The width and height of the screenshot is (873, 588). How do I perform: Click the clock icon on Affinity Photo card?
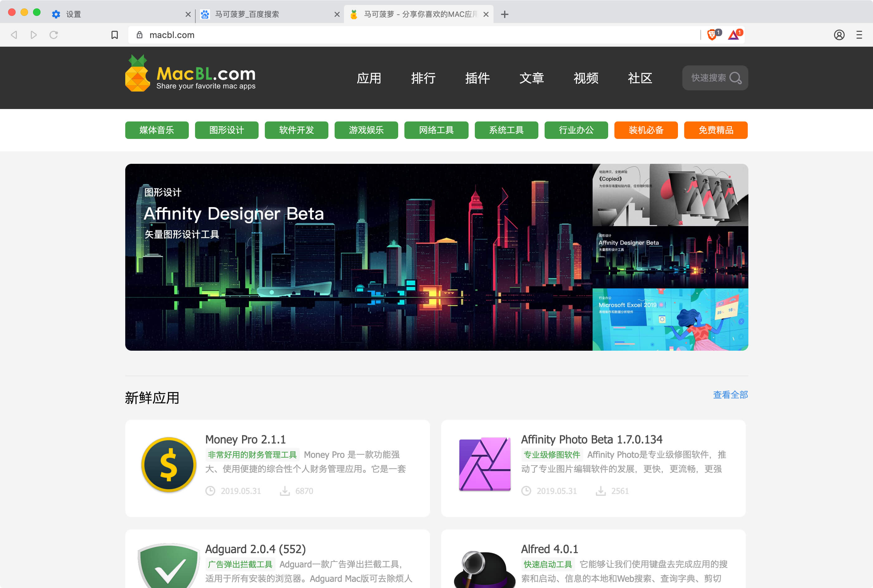point(526,491)
